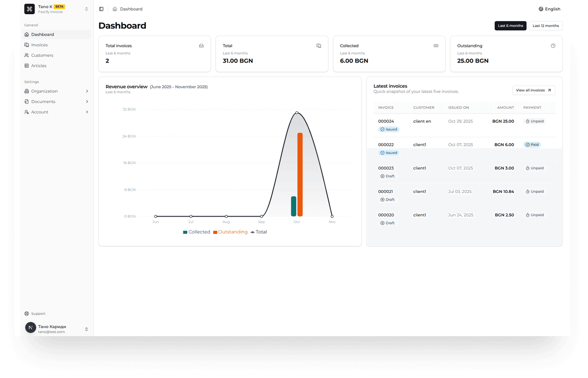Switch to Last 12 months range

(546, 26)
